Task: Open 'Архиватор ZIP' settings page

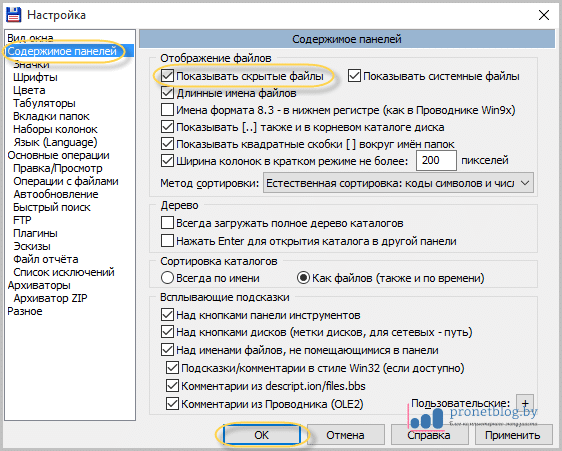Action: pyautogui.click(x=50, y=298)
